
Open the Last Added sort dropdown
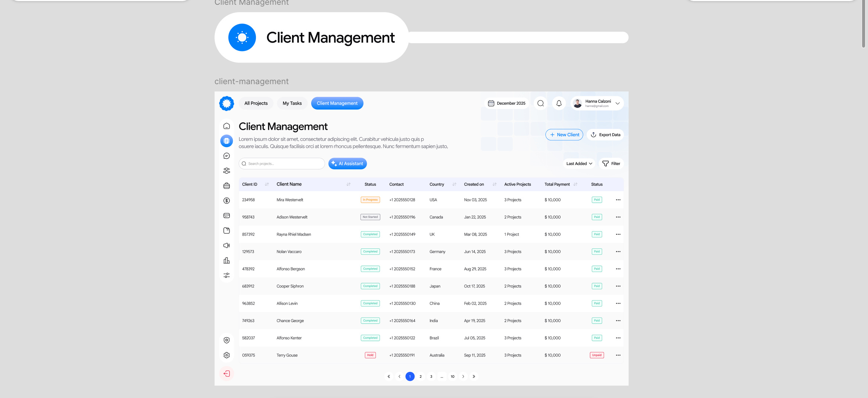579,163
